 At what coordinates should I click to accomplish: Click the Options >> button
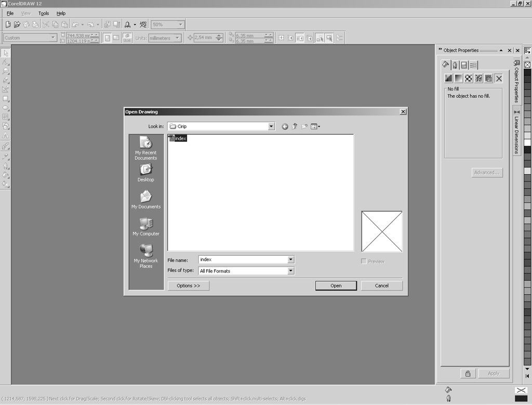point(188,286)
